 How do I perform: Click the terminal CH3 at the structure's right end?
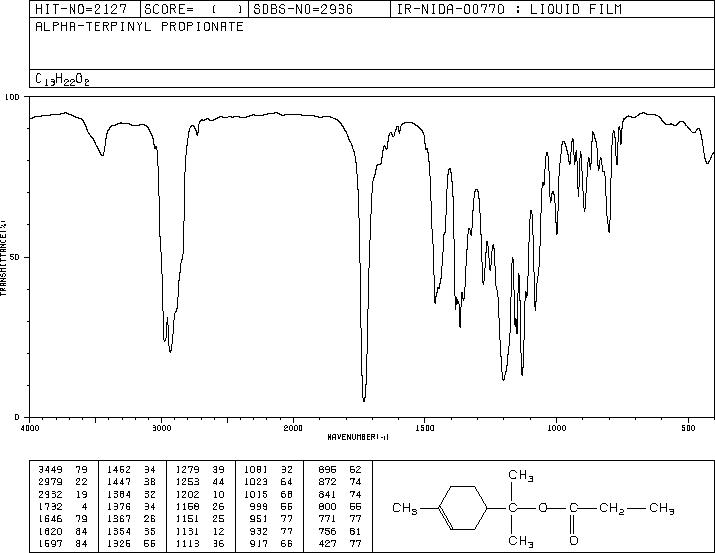662,509
